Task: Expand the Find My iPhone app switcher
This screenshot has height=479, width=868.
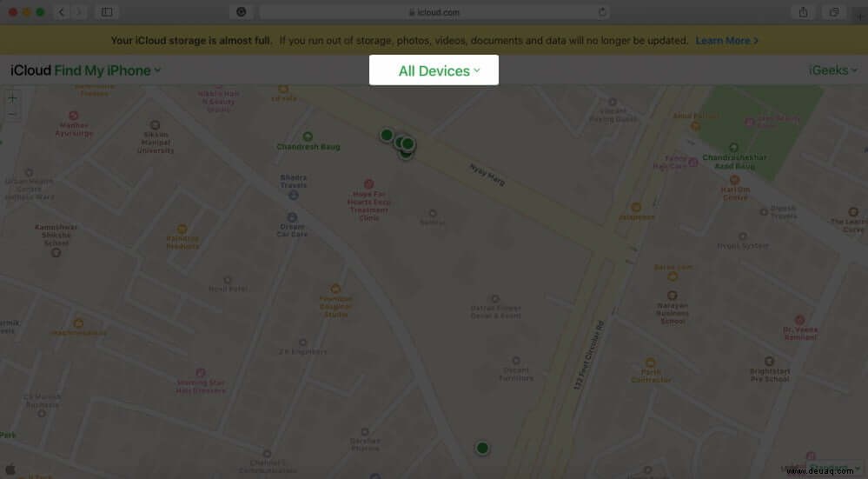Action: (x=108, y=70)
